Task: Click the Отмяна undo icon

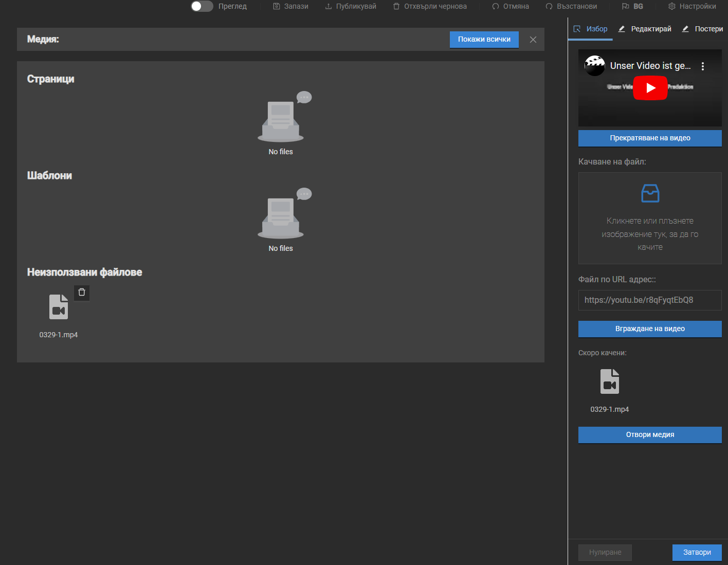Action: click(x=496, y=6)
